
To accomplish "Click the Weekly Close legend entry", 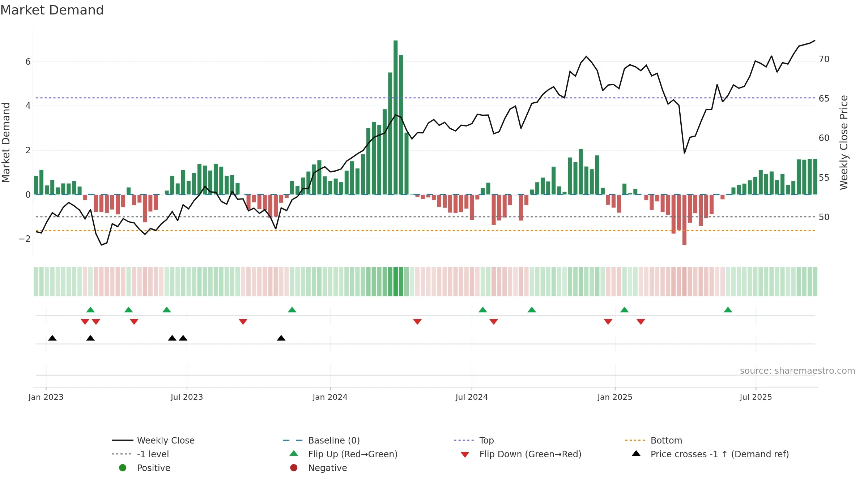I will [153, 440].
